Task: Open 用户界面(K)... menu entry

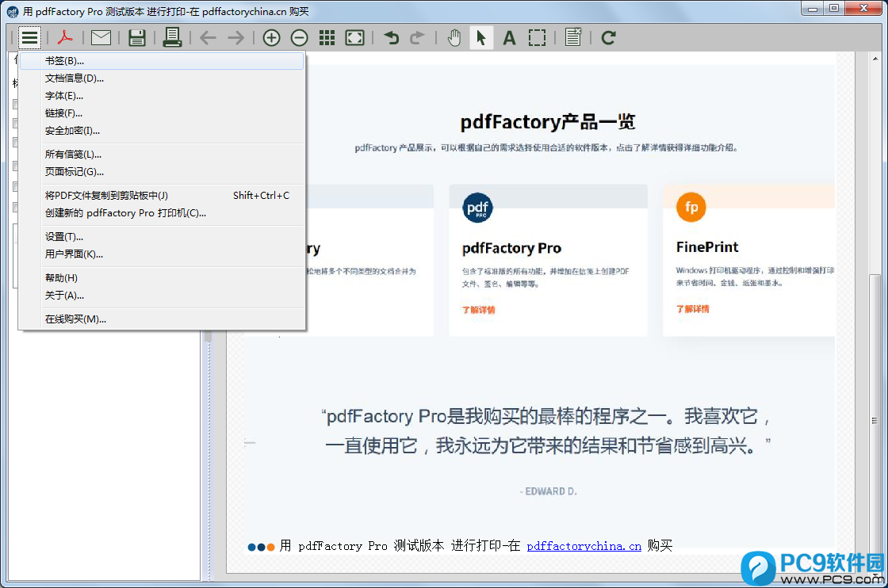Action: coord(162,254)
